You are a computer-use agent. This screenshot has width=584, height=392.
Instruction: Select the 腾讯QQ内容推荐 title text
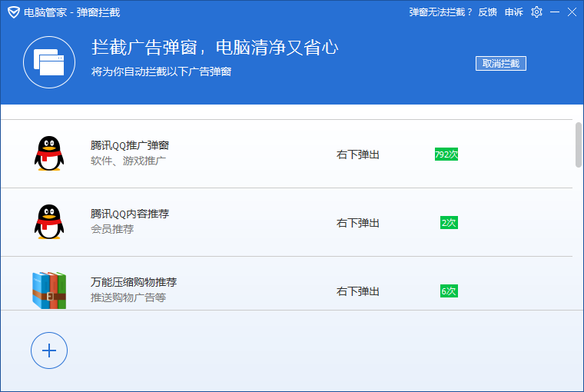[130, 214]
